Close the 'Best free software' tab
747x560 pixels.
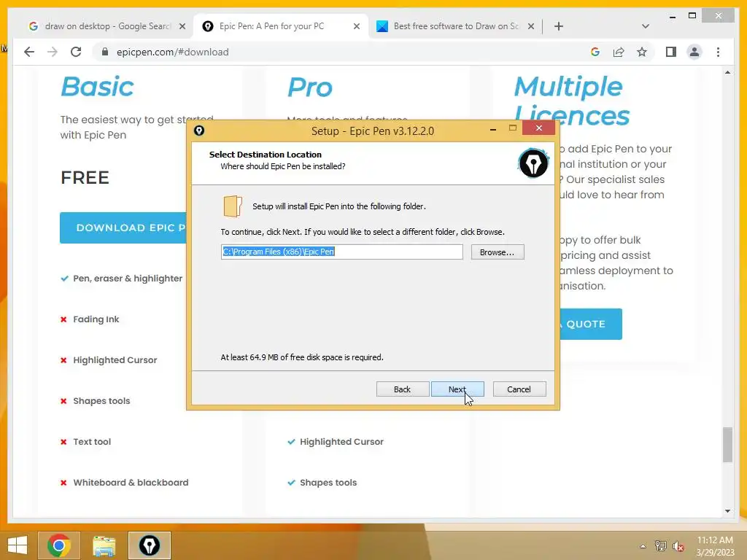(x=531, y=26)
